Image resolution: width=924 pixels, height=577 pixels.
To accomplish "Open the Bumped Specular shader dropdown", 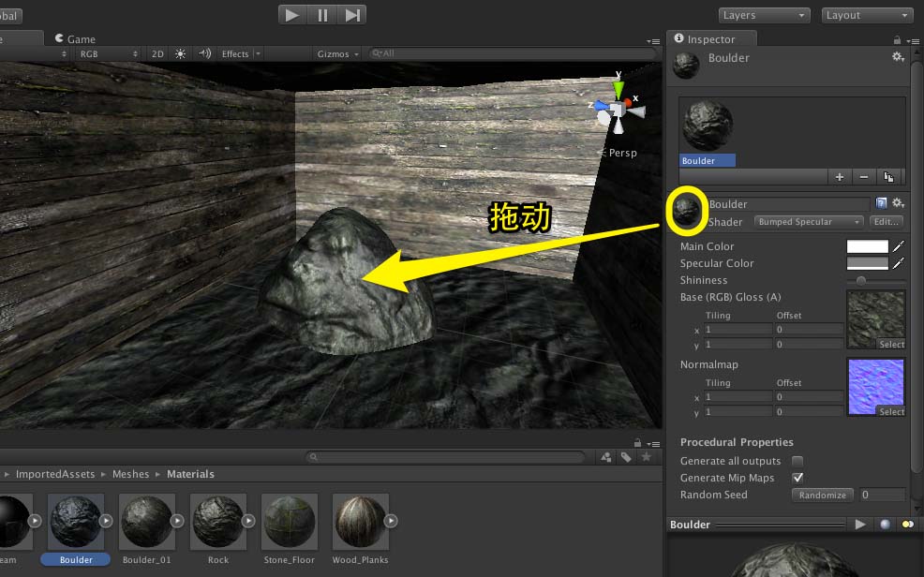I will point(809,222).
